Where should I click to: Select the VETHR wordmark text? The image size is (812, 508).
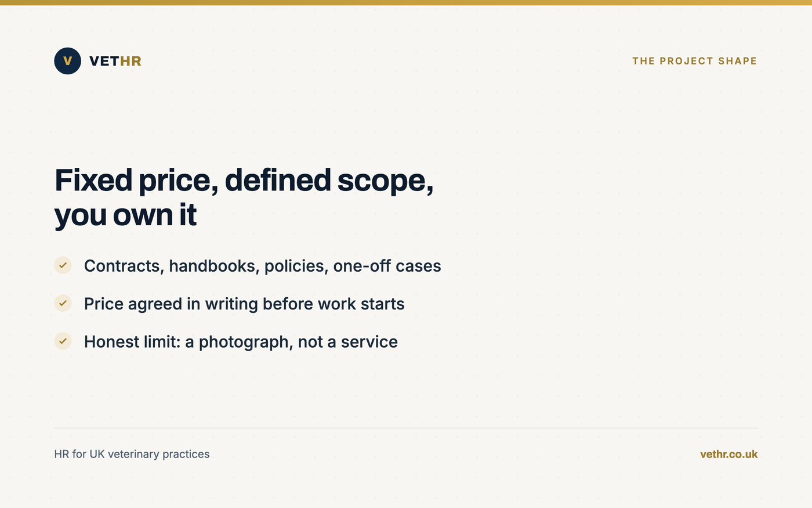click(115, 61)
